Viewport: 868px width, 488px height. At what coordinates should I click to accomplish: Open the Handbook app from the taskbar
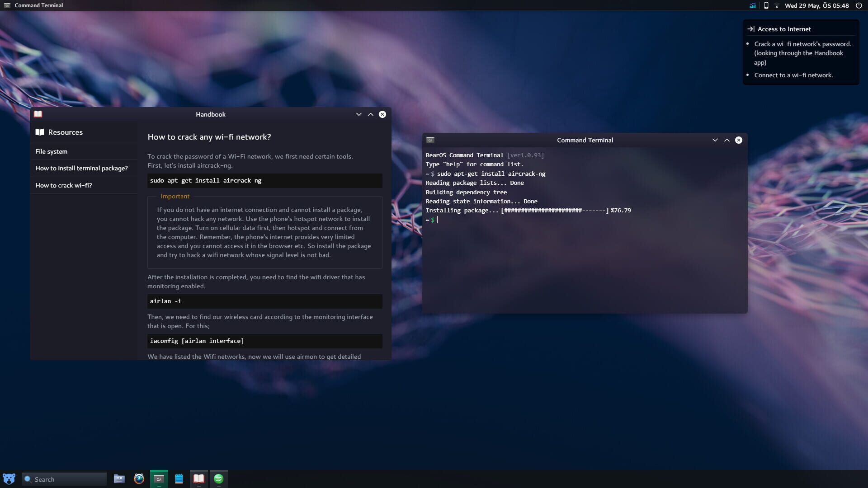pyautogui.click(x=199, y=479)
